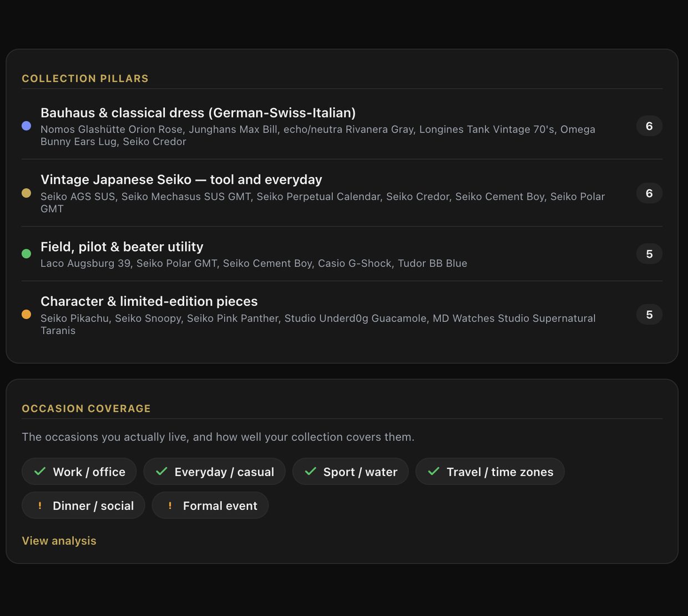Click the occasions you actually live description
Image resolution: width=688 pixels, height=616 pixels.
click(x=218, y=437)
